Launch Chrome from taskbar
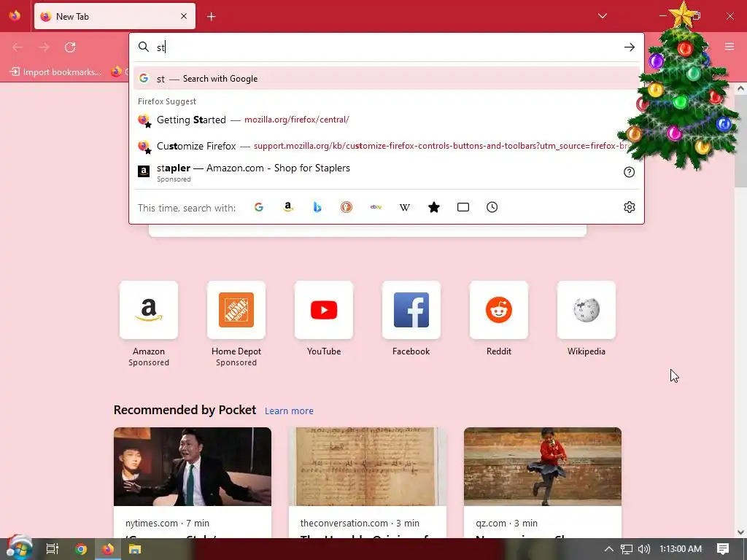Screen dimensions: 747x560 click(x=81, y=549)
